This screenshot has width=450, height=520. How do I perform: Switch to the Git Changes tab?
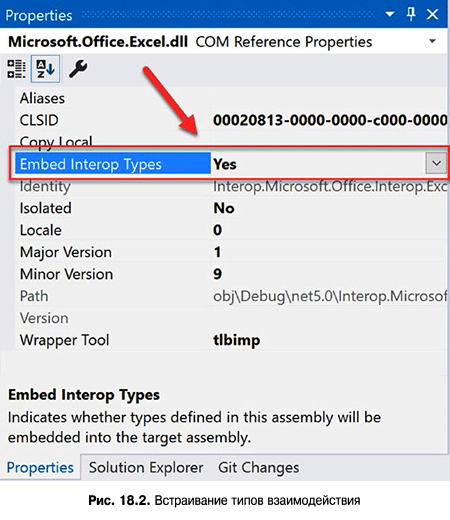(x=258, y=467)
